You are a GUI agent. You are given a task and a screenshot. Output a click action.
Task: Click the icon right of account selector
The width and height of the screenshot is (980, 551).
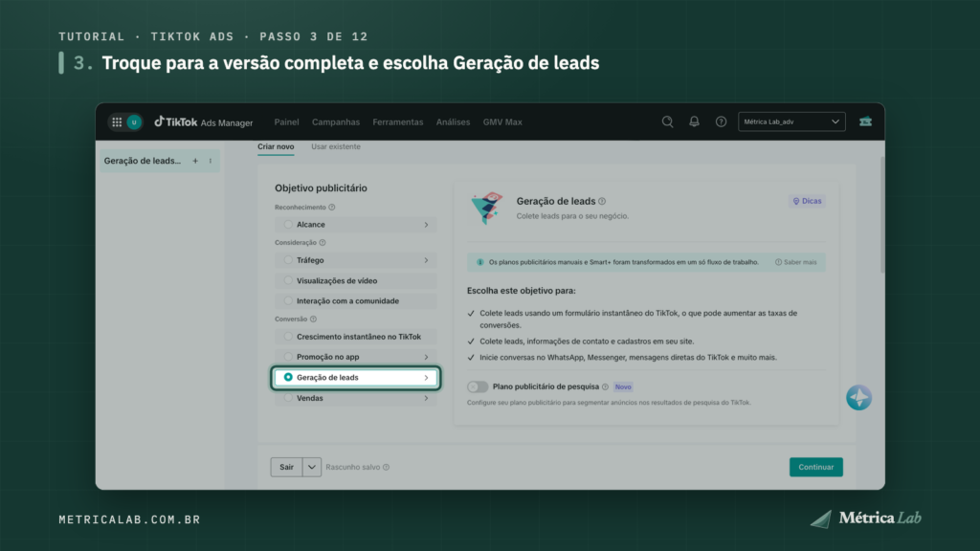point(865,121)
